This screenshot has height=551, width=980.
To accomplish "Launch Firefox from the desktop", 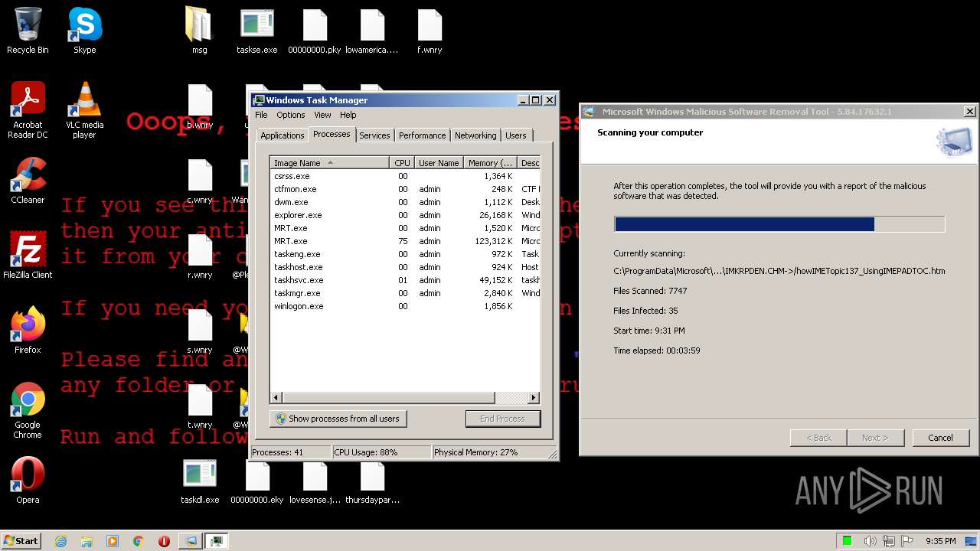I will click(28, 331).
